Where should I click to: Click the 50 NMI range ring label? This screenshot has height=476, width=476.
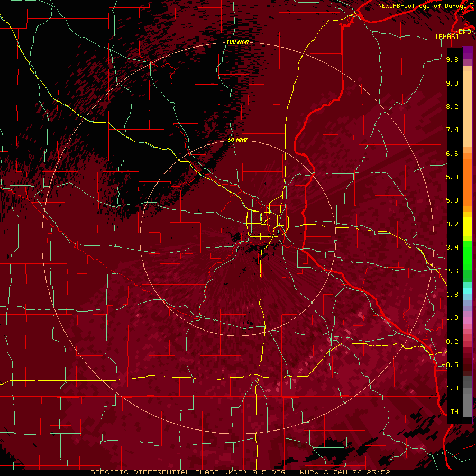click(x=237, y=140)
